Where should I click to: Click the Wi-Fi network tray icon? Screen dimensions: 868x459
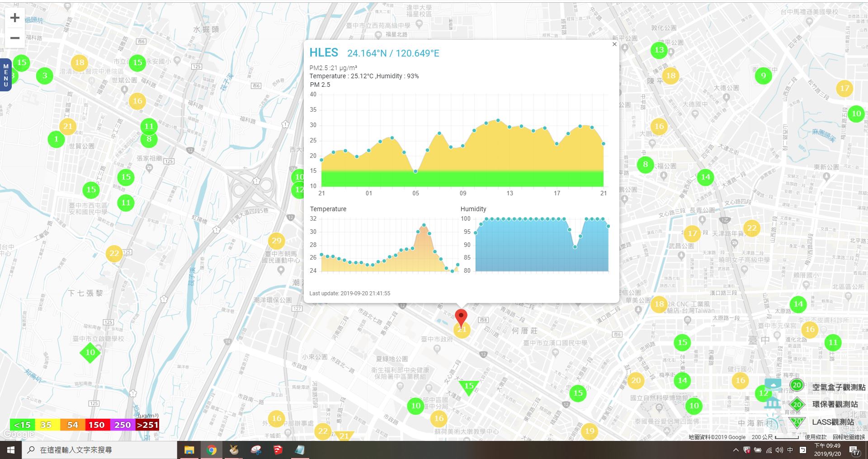(769, 450)
